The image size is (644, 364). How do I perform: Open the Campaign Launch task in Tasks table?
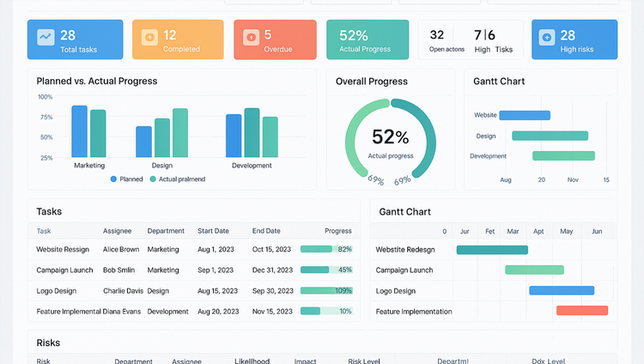[x=64, y=270]
